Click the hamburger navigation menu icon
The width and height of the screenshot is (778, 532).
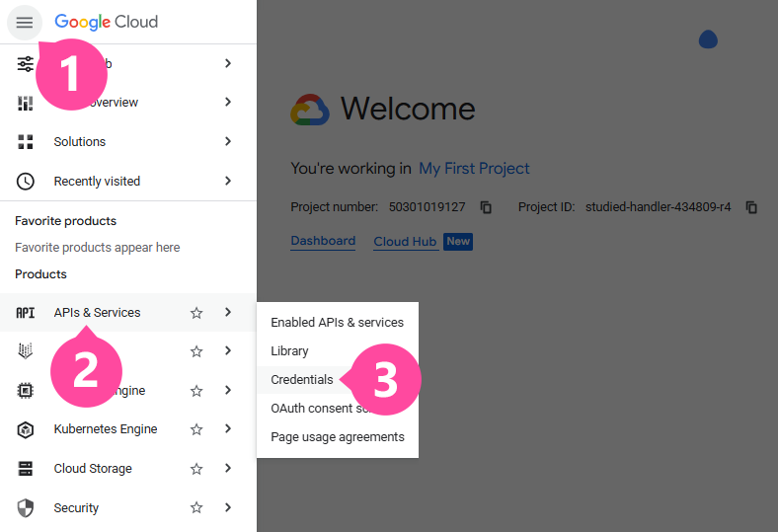[25, 22]
